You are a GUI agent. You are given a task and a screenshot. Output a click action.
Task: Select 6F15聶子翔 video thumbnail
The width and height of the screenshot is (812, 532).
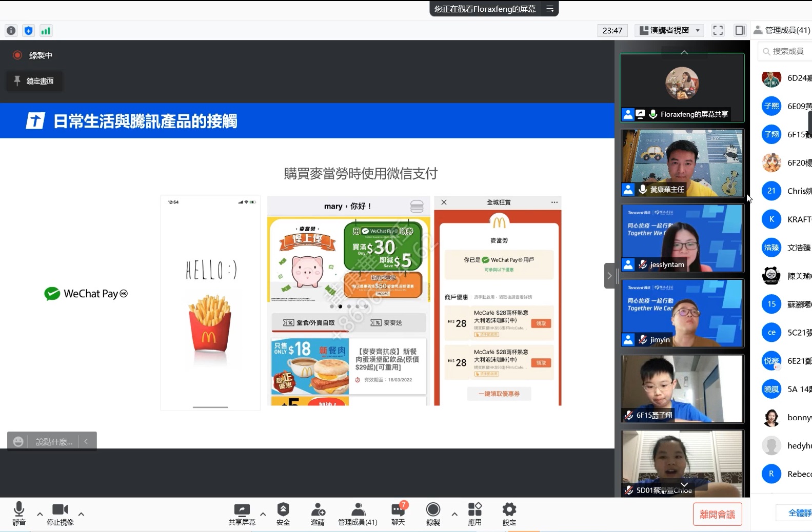click(x=682, y=389)
